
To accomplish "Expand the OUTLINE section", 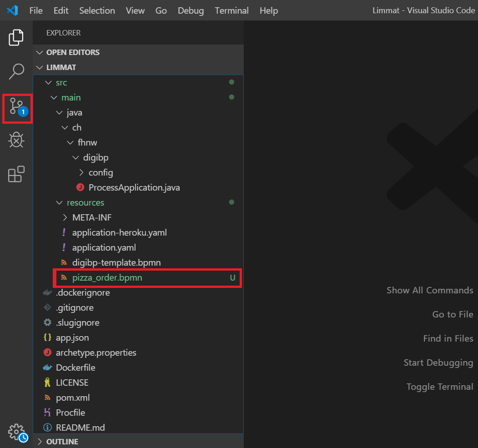I will (40, 441).
